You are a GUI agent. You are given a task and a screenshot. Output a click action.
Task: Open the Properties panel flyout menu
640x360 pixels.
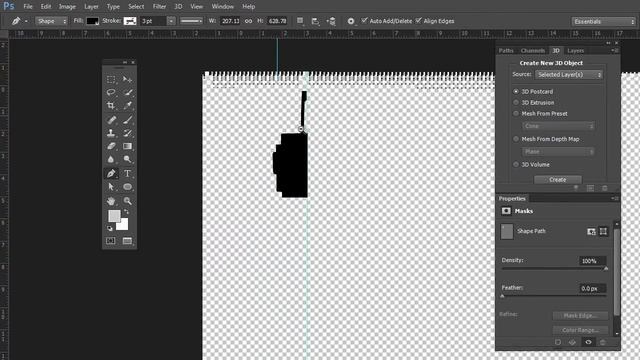(x=615, y=198)
